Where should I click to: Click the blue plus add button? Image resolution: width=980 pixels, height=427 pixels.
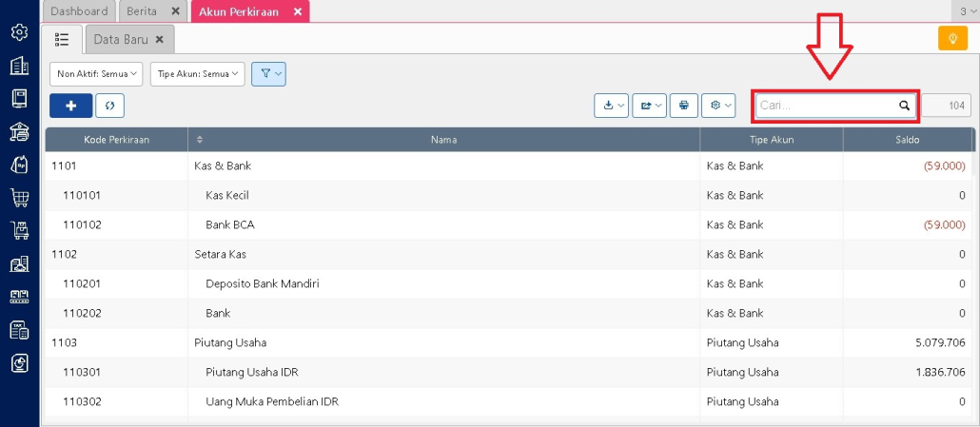(x=70, y=106)
